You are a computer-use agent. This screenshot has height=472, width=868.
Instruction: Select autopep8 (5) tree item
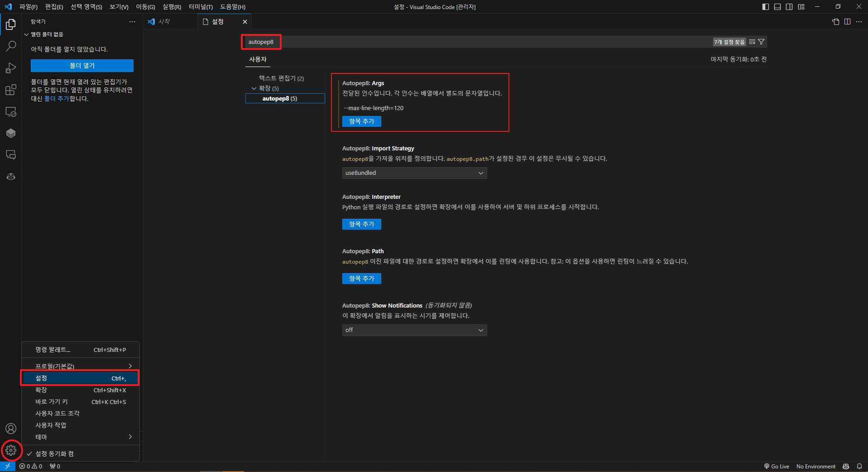pos(285,98)
